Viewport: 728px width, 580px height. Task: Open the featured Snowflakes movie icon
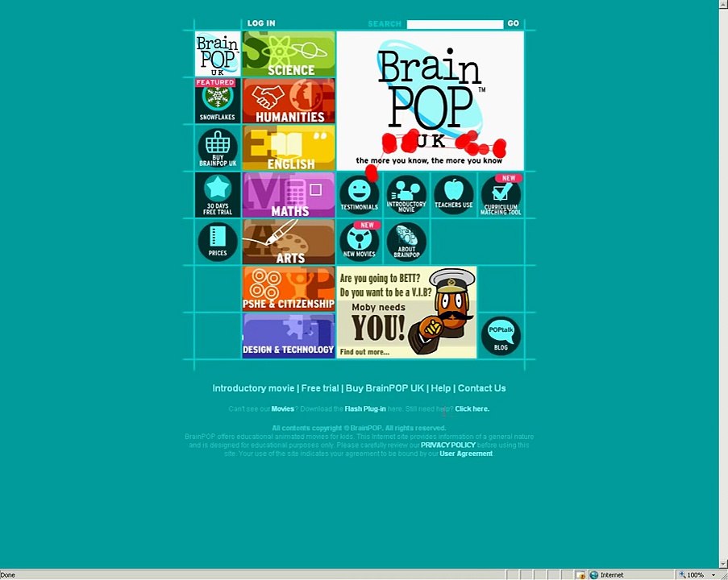tap(218, 101)
